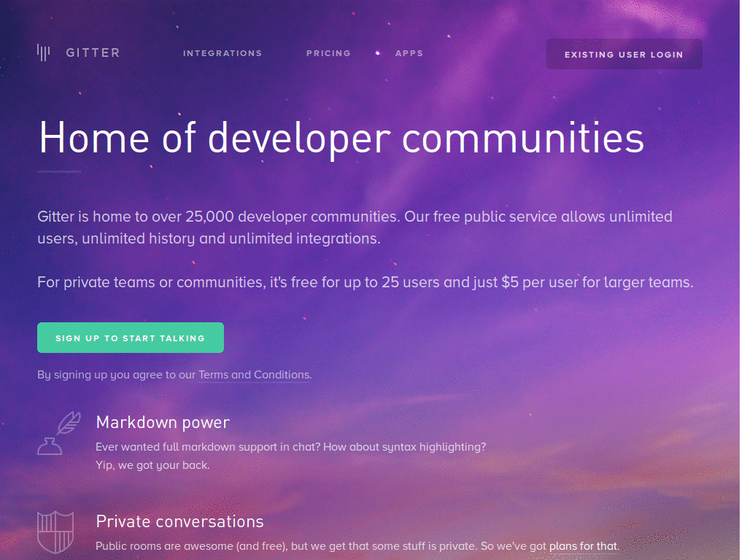Viewport: 747px width, 560px height.
Task: Click the 25,000 developer communities paragraph
Action: click(355, 227)
